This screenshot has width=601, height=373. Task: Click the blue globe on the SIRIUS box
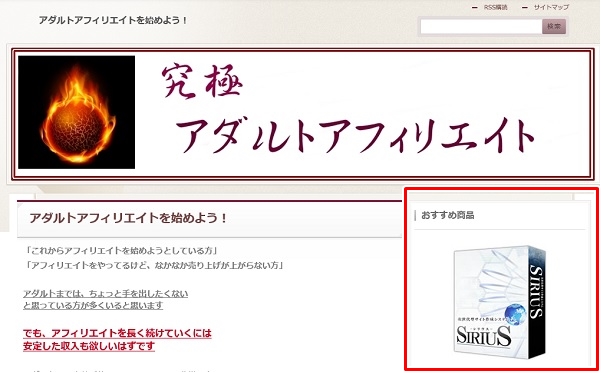pyautogui.click(x=515, y=314)
